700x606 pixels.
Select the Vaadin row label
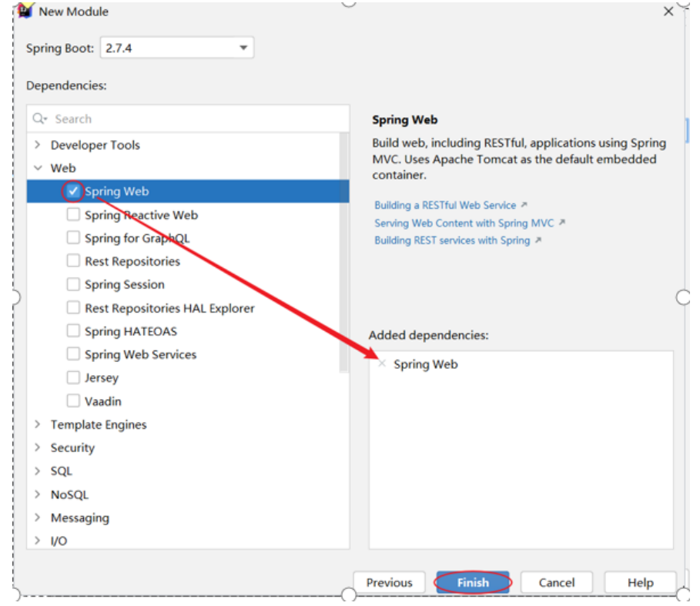coord(103,401)
